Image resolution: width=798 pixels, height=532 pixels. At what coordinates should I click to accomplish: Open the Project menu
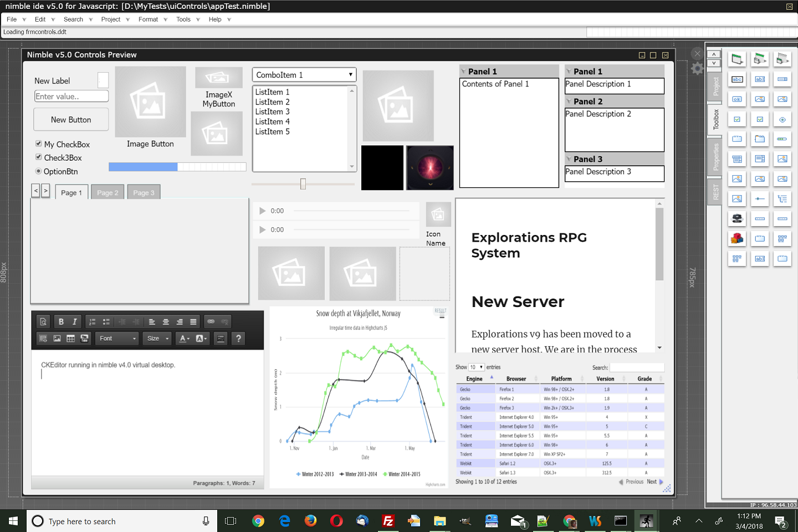point(111,19)
